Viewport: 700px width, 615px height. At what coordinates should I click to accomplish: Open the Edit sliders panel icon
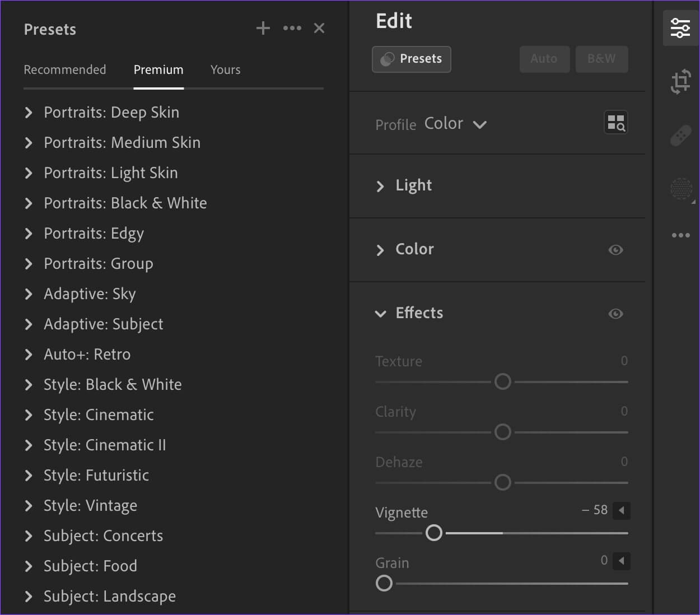coord(680,28)
